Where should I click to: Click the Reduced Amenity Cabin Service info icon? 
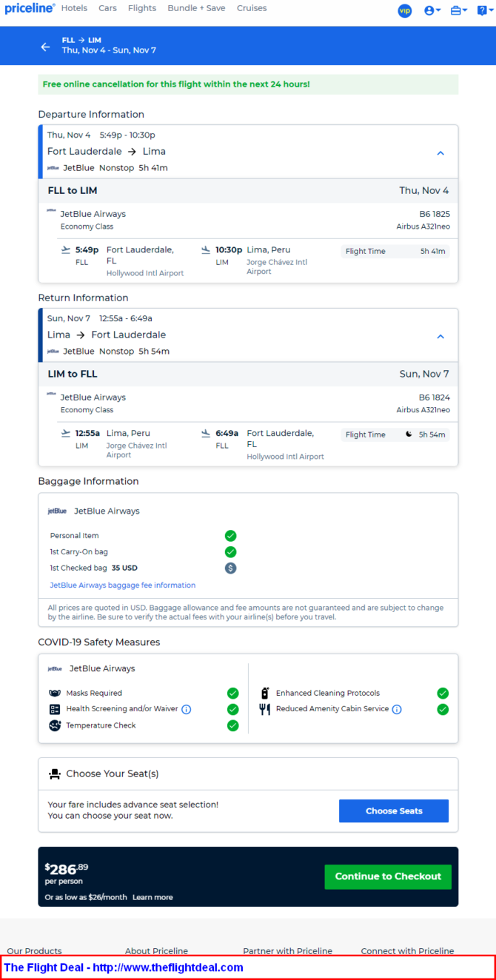point(397,709)
